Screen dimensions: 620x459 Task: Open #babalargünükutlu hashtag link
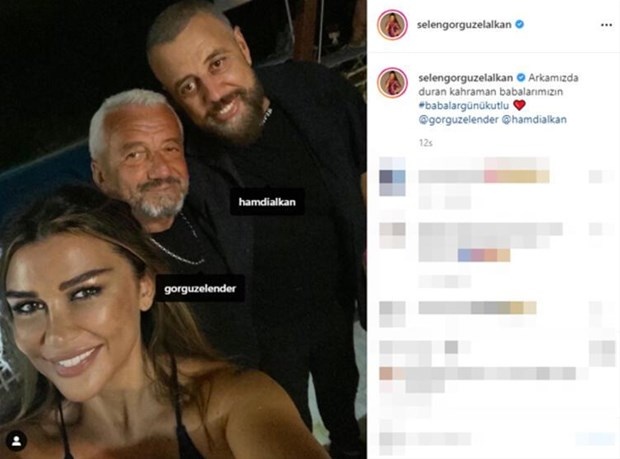pos(463,106)
